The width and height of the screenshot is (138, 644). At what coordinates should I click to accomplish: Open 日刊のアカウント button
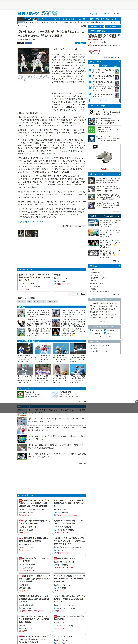104,336
